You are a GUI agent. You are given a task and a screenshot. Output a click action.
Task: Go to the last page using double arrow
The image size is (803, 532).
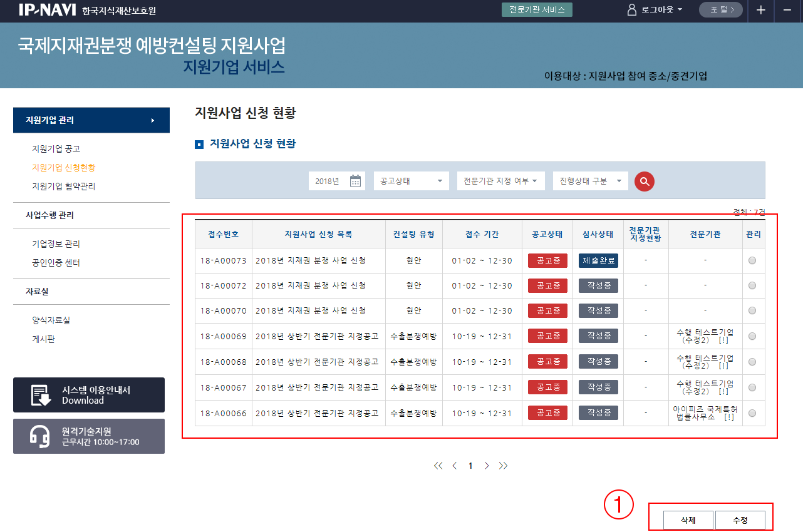[503, 466]
